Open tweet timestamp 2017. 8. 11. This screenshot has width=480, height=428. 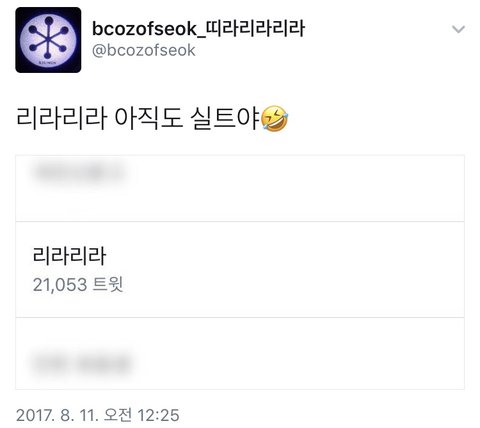point(57,415)
